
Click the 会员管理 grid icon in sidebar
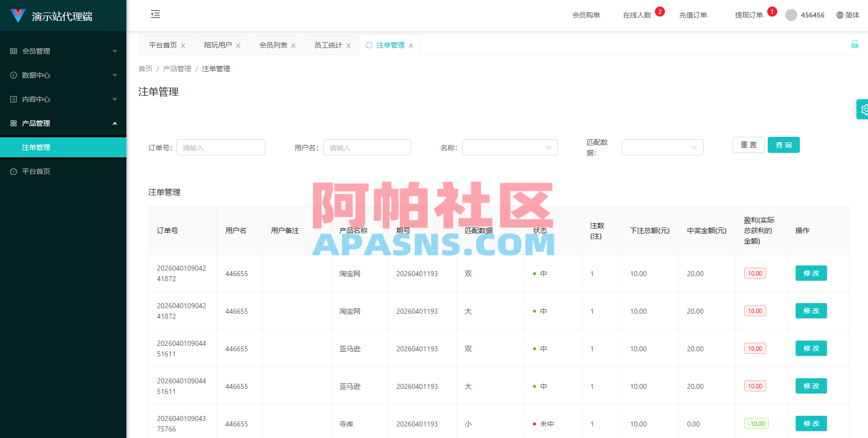coord(14,51)
